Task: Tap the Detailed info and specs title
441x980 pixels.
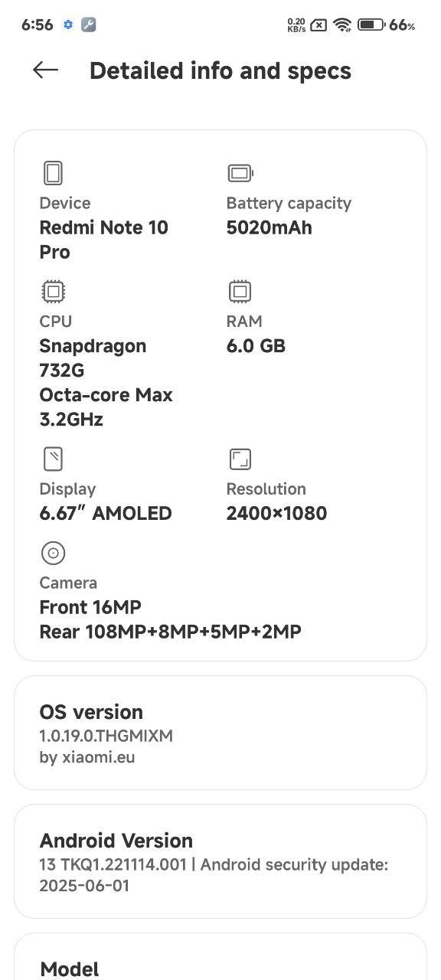Action: [220, 70]
